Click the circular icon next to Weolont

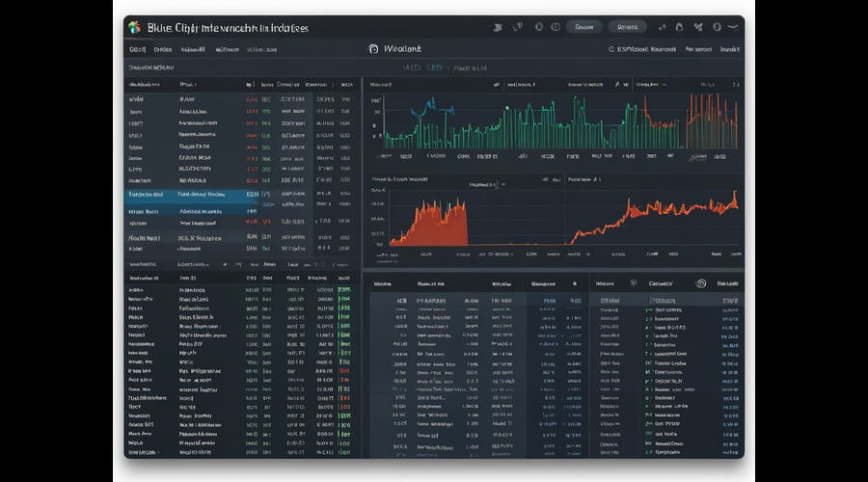tap(373, 49)
